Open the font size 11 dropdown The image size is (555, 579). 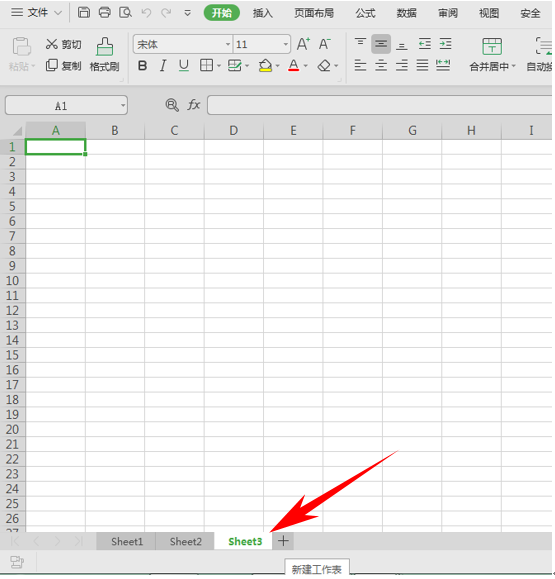coord(285,44)
